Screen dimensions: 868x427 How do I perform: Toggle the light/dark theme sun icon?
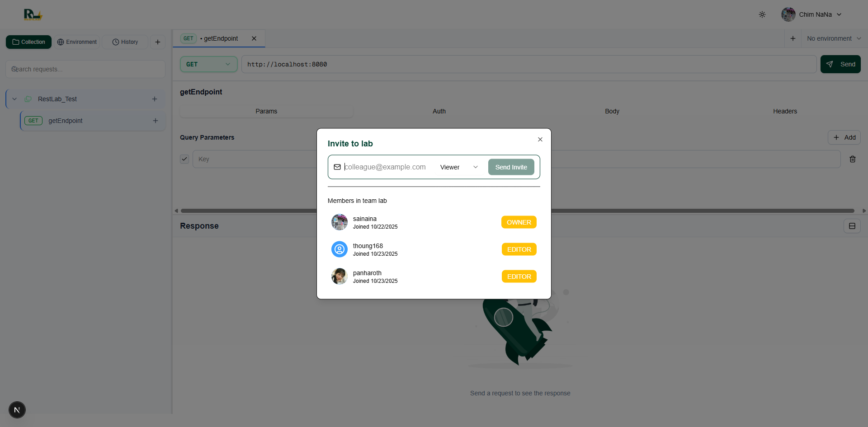[762, 14]
